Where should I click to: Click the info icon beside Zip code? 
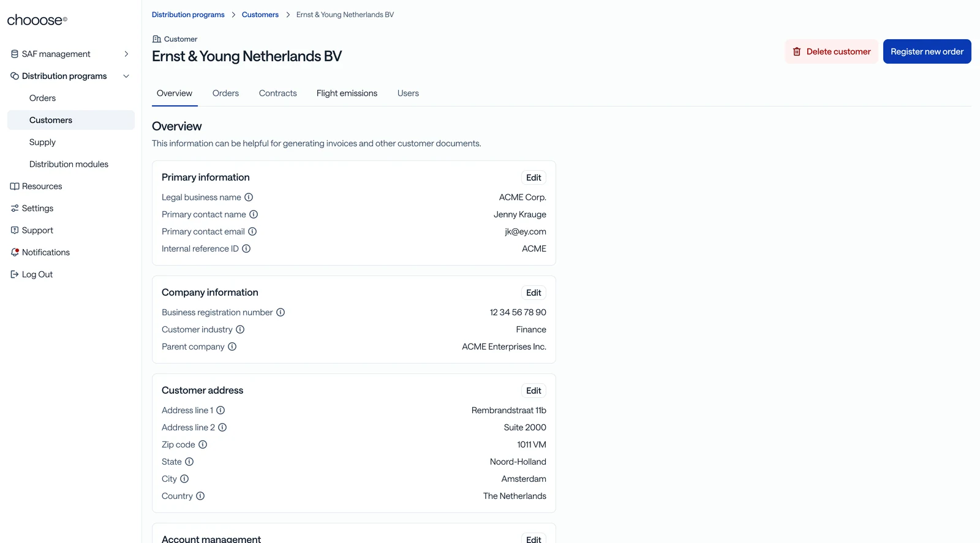coord(203,444)
